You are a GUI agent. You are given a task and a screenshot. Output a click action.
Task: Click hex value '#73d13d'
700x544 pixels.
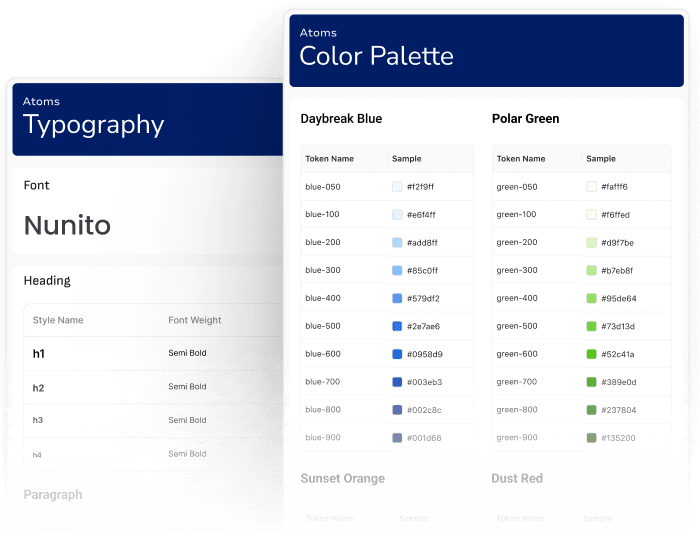pyautogui.click(x=618, y=326)
